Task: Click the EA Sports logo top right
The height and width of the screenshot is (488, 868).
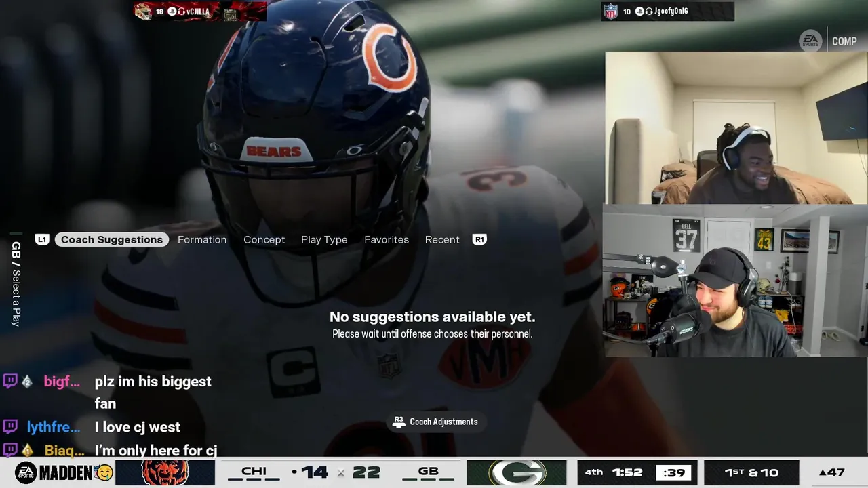Action: tap(810, 41)
